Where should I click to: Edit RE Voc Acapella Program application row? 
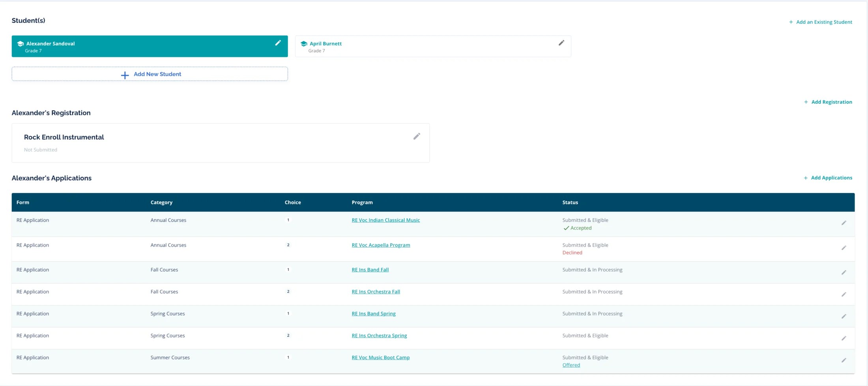[844, 248]
